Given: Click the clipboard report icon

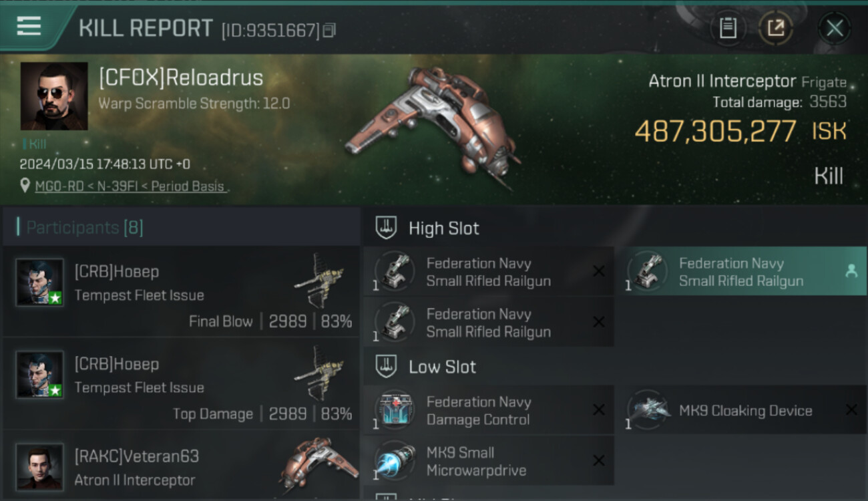Looking at the screenshot, I should pyautogui.click(x=728, y=28).
